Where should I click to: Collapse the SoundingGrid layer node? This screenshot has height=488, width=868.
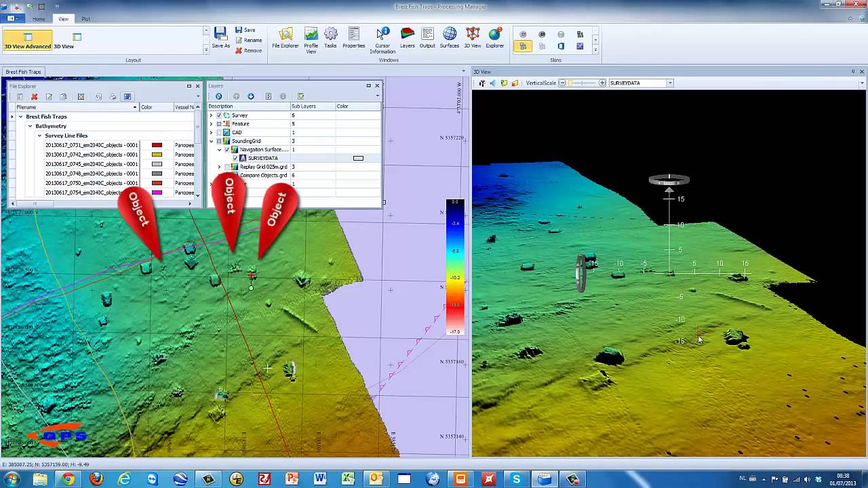coord(211,141)
